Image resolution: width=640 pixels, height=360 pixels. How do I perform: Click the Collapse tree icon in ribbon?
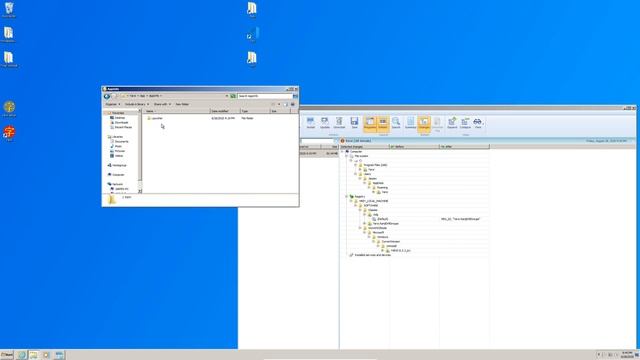[x=465, y=123]
